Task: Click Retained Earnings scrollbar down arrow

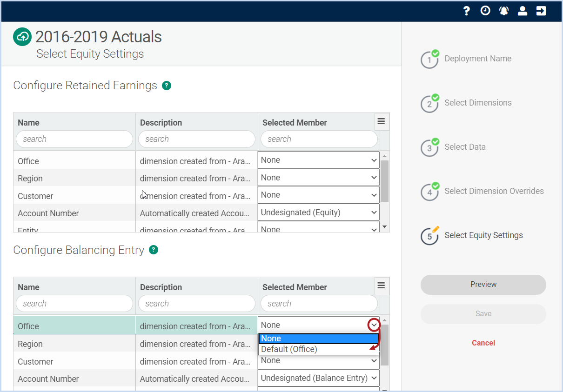Action: tap(384, 227)
